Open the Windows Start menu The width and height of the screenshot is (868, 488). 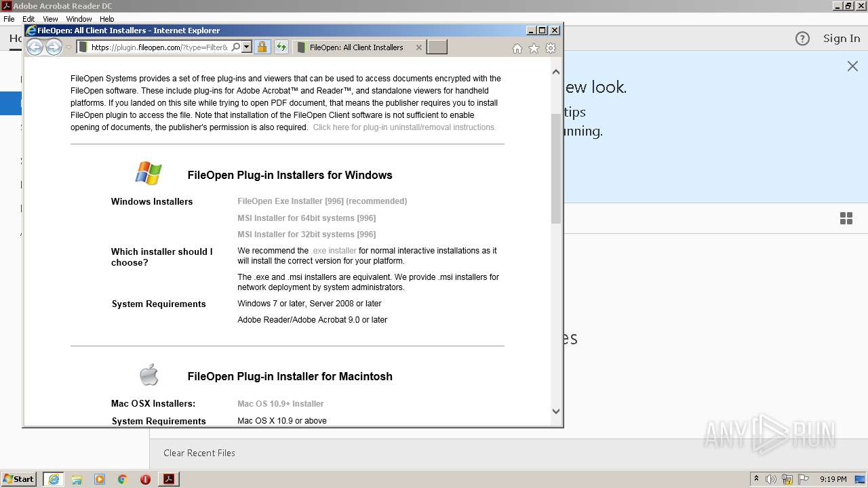tap(18, 479)
